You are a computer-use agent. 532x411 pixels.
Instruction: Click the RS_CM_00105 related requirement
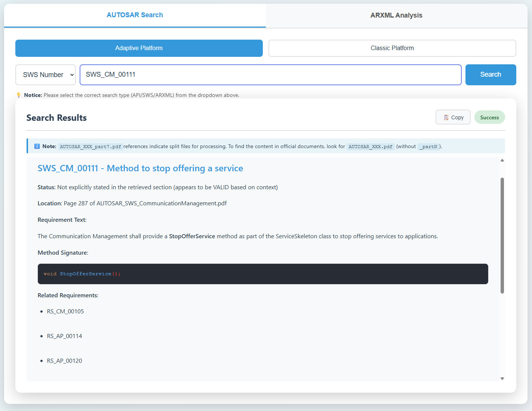pyautogui.click(x=65, y=312)
